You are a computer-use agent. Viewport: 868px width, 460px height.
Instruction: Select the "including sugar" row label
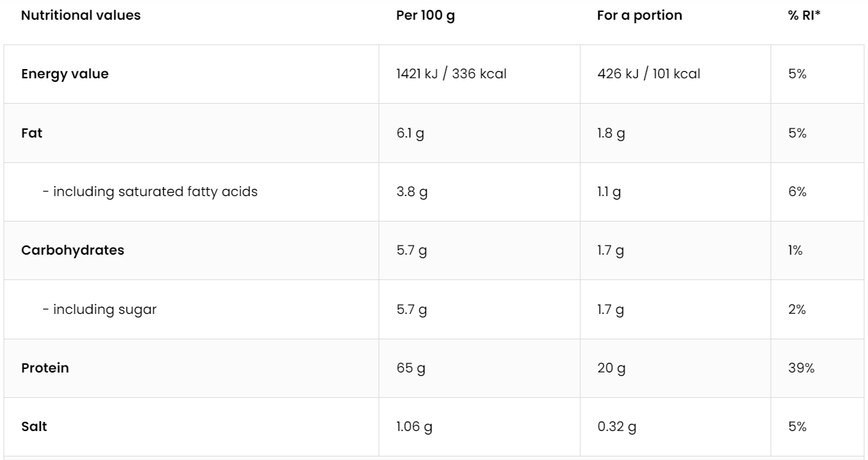[x=99, y=309]
